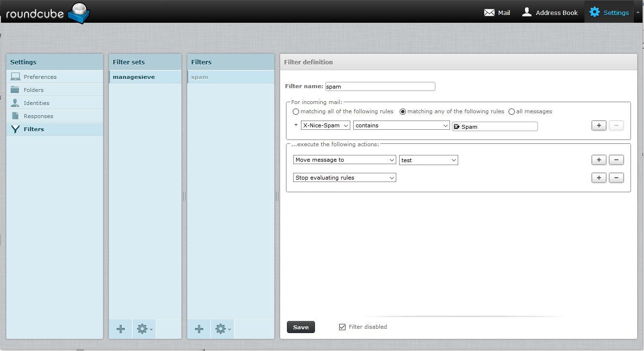Save the filter definition
644x351 pixels.
pyautogui.click(x=300, y=327)
